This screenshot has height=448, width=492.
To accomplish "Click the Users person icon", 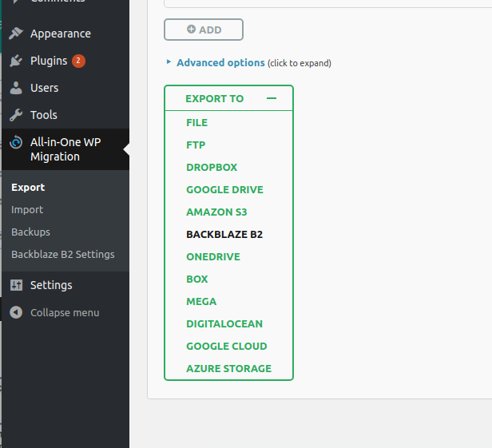I will tap(16, 88).
